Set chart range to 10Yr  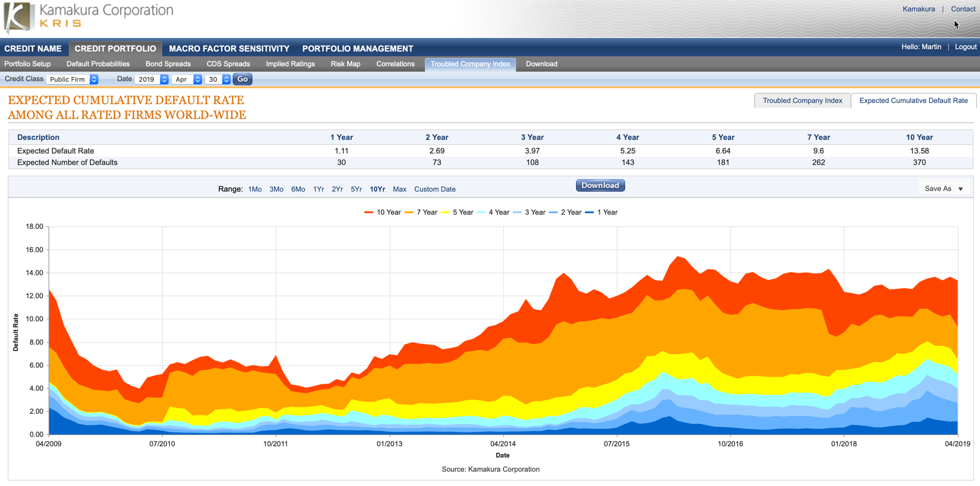(377, 189)
